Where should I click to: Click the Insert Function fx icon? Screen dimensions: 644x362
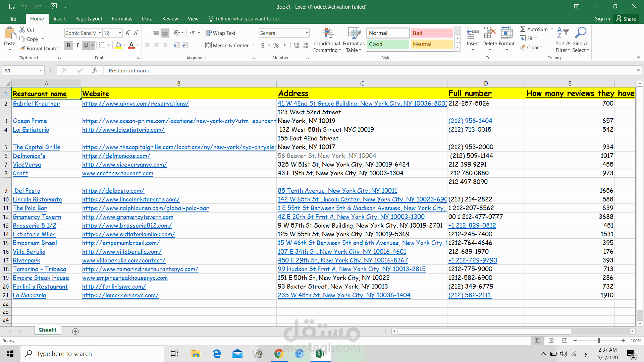click(x=95, y=70)
